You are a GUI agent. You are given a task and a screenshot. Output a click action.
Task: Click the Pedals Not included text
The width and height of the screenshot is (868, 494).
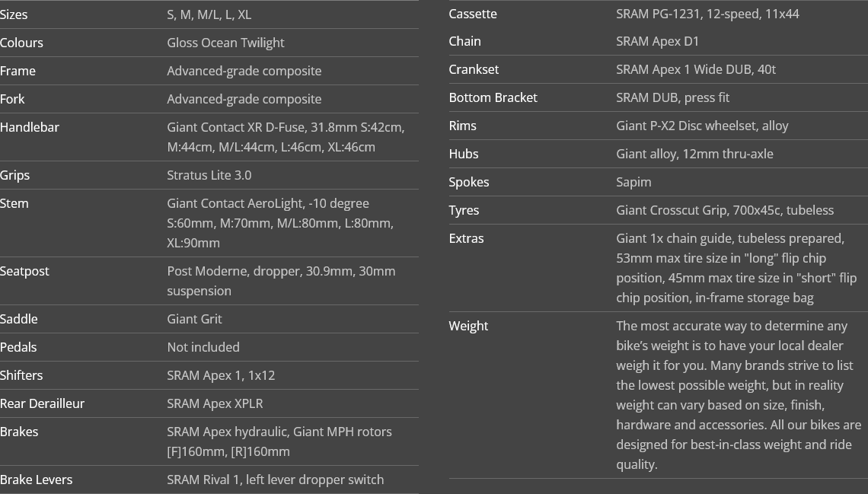pos(203,347)
